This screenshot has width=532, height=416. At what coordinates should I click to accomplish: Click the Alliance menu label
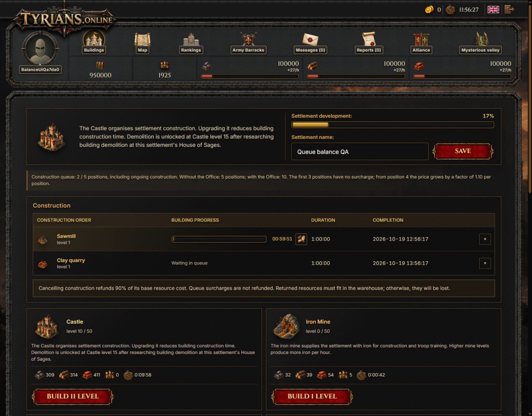(421, 50)
